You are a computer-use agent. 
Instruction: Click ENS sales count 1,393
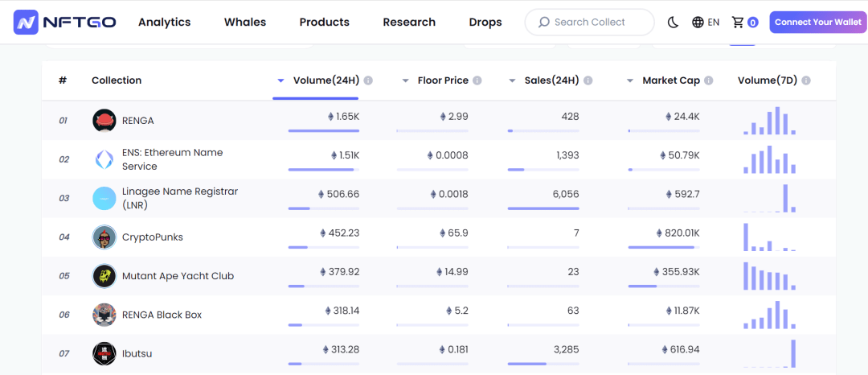pyautogui.click(x=567, y=155)
